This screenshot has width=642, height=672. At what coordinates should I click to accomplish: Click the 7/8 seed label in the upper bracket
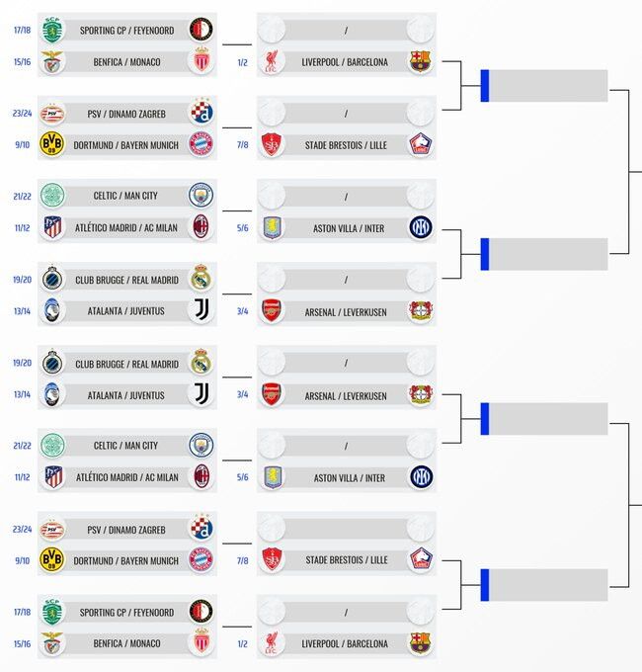[242, 145]
